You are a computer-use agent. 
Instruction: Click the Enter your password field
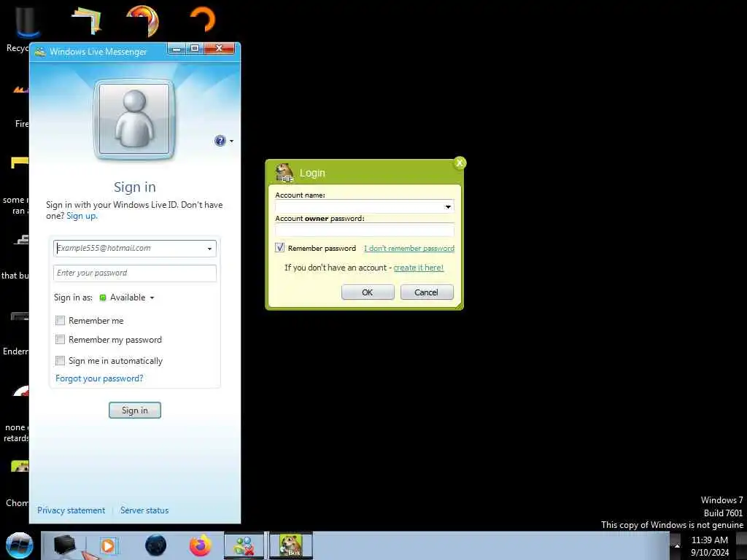click(x=135, y=273)
